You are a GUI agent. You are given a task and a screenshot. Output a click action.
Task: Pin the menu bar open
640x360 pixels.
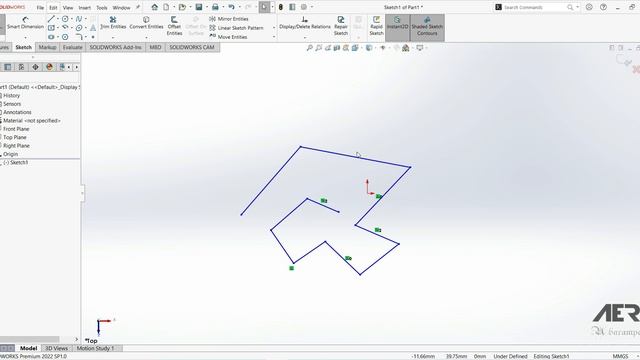click(138, 7)
